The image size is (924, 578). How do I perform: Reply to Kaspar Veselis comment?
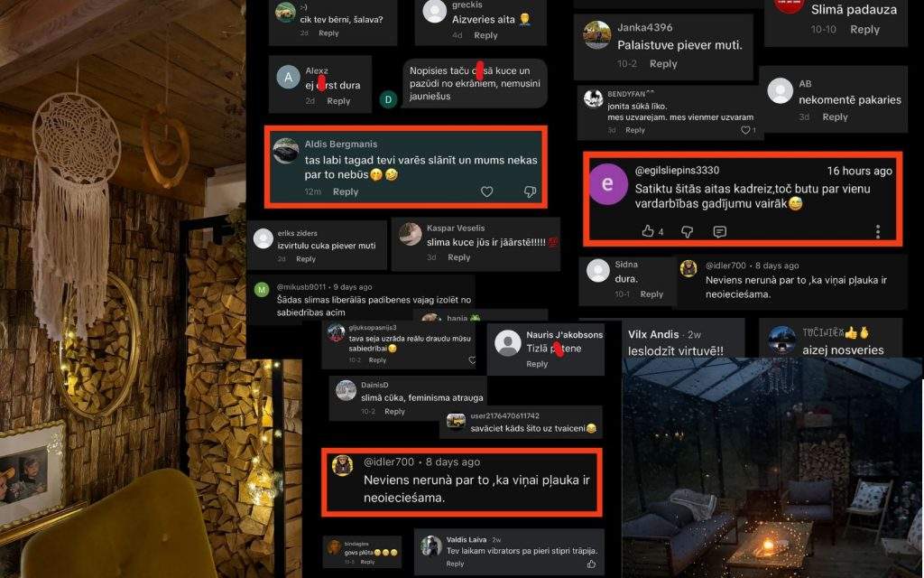point(458,257)
